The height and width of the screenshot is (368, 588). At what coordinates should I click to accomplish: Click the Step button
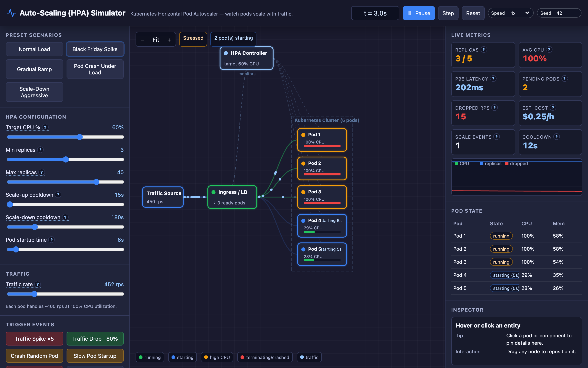pyautogui.click(x=448, y=13)
